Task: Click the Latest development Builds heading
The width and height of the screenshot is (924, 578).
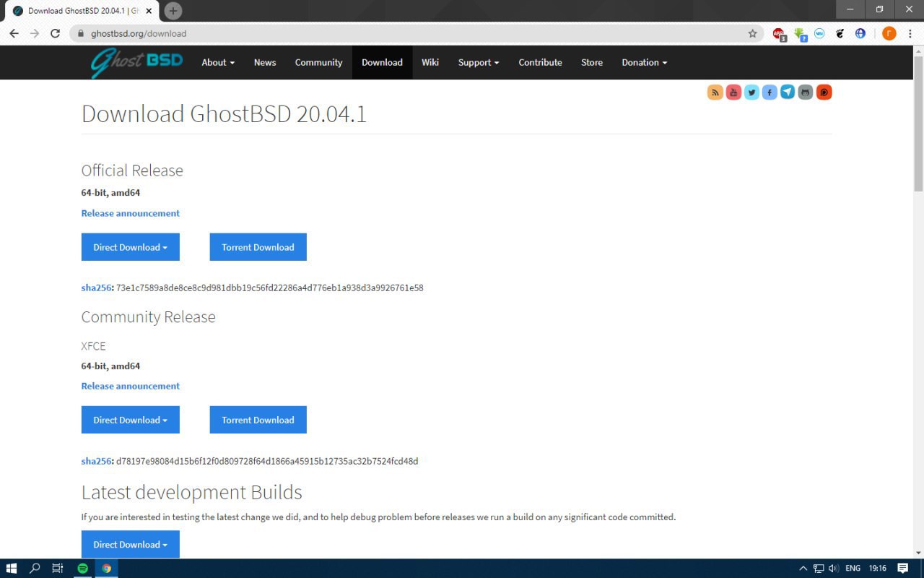Action: 192,493
